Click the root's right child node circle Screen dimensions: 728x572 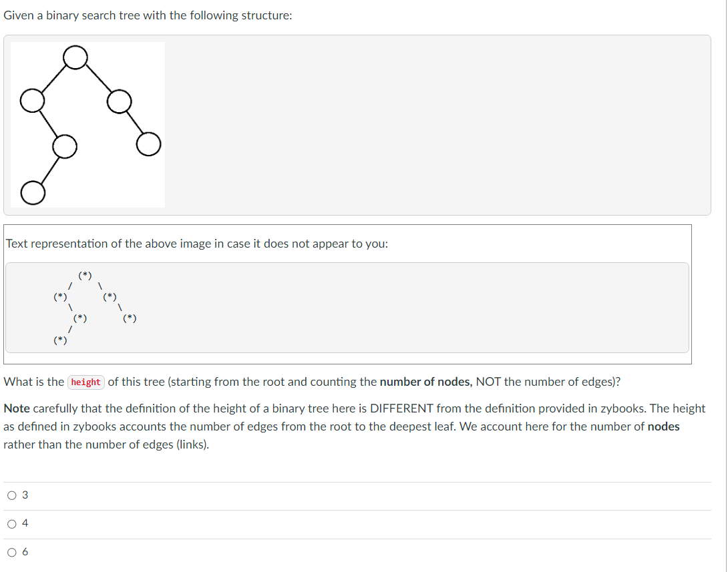coord(120,101)
